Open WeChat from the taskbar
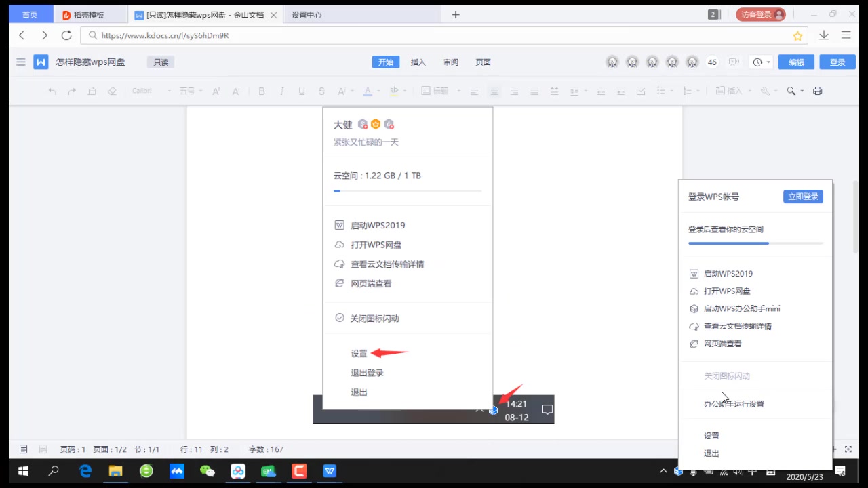Screen dimensions: 868x488 click(x=207, y=471)
